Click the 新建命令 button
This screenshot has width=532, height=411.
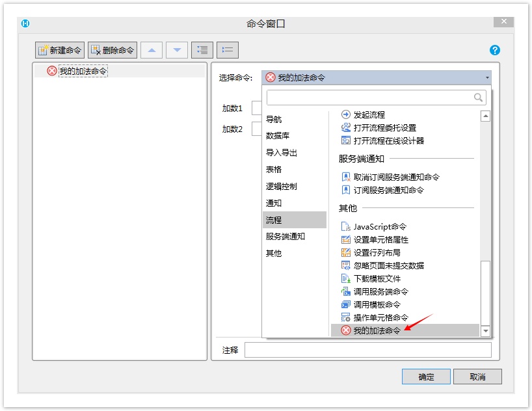[60, 50]
